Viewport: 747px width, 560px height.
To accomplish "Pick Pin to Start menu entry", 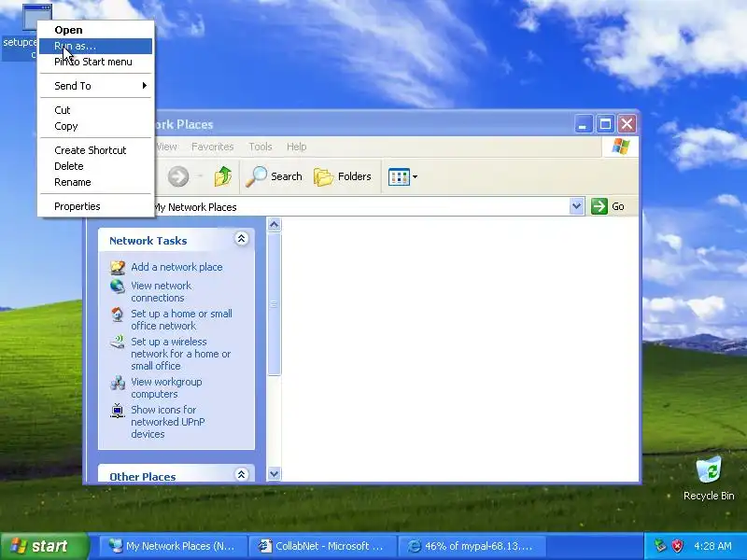I will point(95,62).
